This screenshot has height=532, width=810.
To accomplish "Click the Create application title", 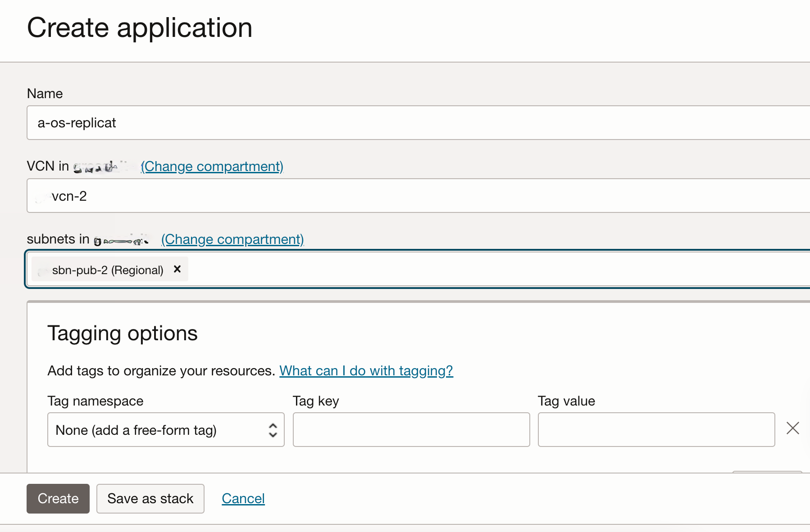I will click(x=140, y=28).
